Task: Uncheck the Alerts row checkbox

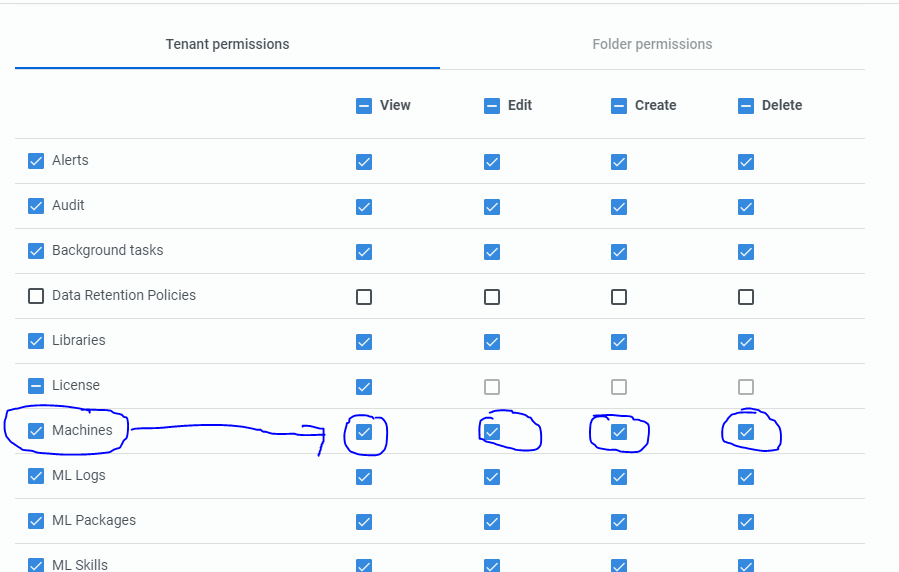Action: pos(36,161)
